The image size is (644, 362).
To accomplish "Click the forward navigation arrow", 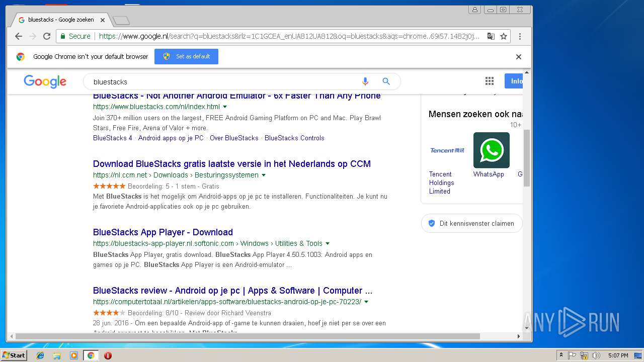I will (x=33, y=36).
